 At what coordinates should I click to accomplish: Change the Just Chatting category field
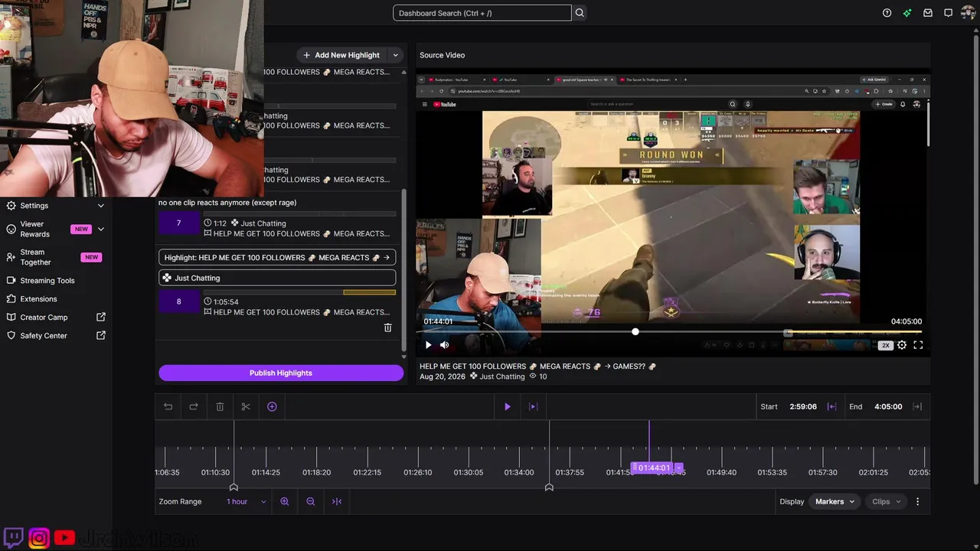click(x=277, y=278)
